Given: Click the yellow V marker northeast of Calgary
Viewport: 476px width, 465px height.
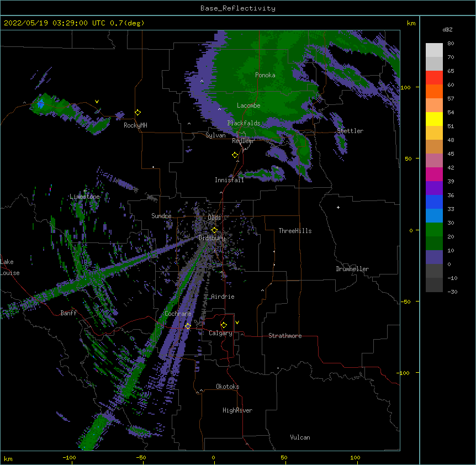Looking at the screenshot, I should (237, 323).
